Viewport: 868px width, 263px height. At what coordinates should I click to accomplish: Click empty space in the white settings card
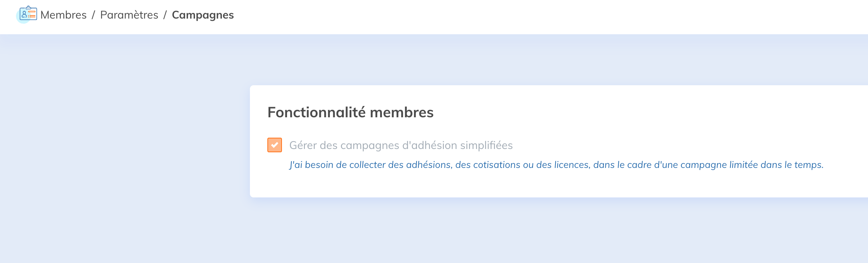pyautogui.click(x=655, y=113)
